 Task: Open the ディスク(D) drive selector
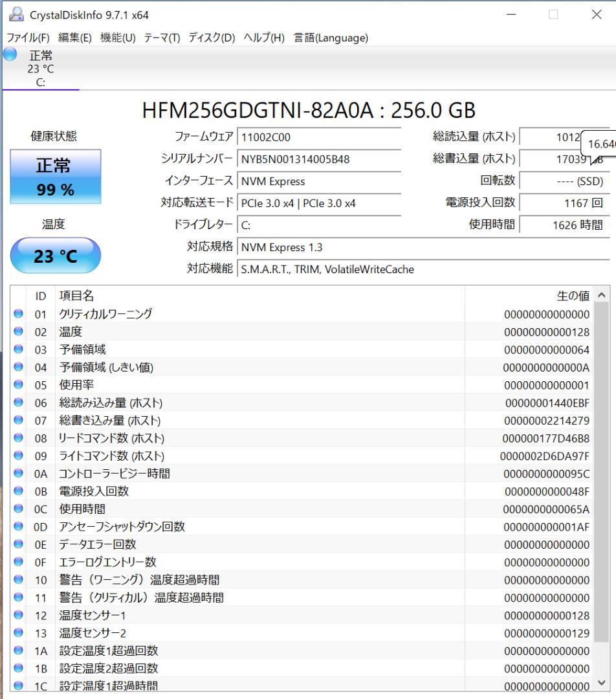(x=210, y=38)
